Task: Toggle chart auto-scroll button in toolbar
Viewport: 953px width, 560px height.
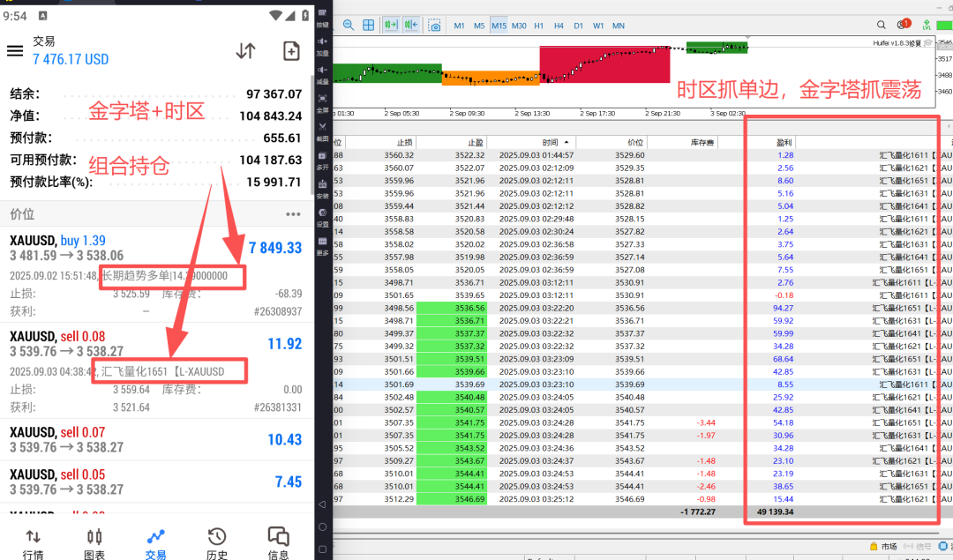Action: 391,26
